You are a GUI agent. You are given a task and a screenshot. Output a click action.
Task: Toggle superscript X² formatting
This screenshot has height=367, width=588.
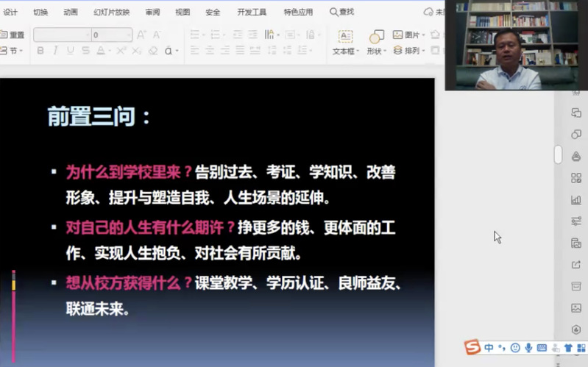pyautogui.click(x=121, y=50)
